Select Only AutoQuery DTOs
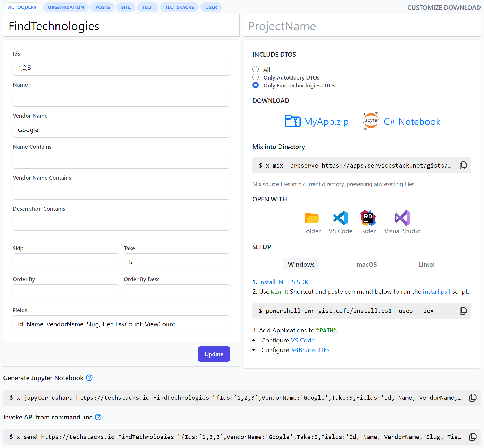The height and width of the screenshot is (448, 484). (x=255, y=77)
